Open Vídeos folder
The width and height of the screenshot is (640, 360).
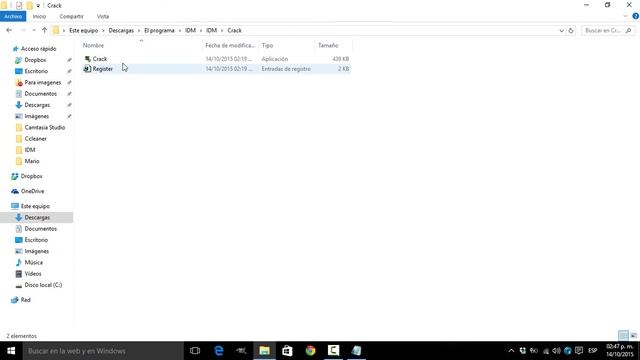33,274
